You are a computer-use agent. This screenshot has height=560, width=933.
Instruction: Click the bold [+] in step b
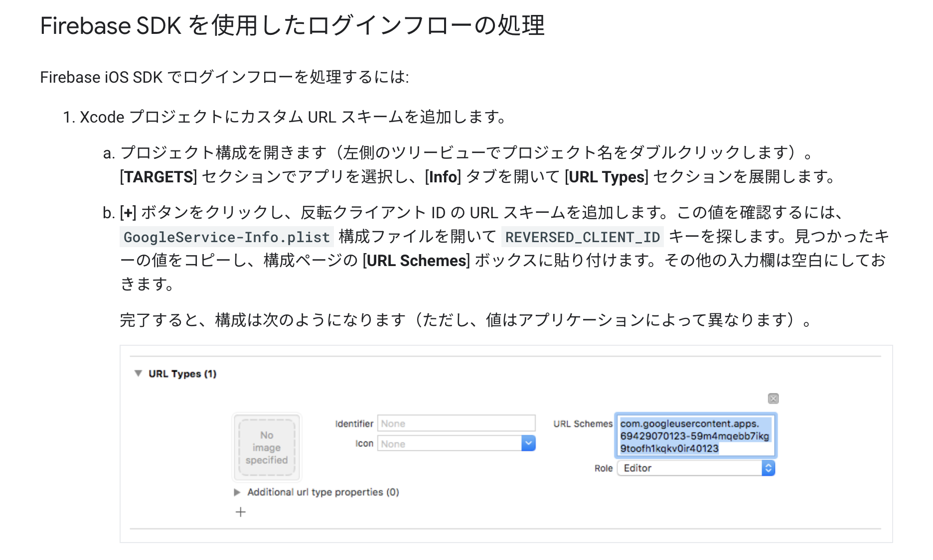[x=128, y=213]
